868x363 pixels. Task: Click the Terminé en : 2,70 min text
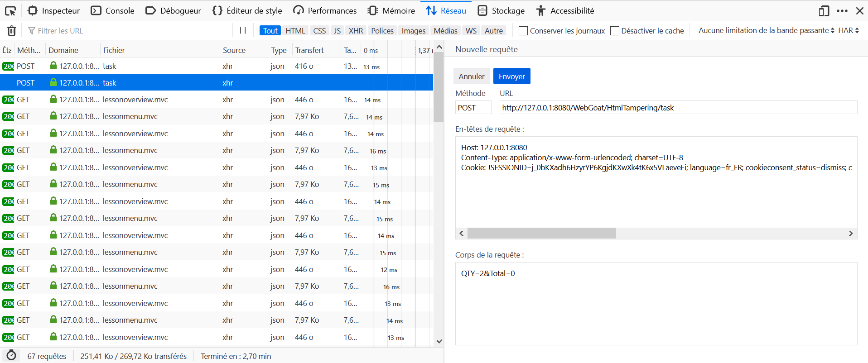(236, 356)
